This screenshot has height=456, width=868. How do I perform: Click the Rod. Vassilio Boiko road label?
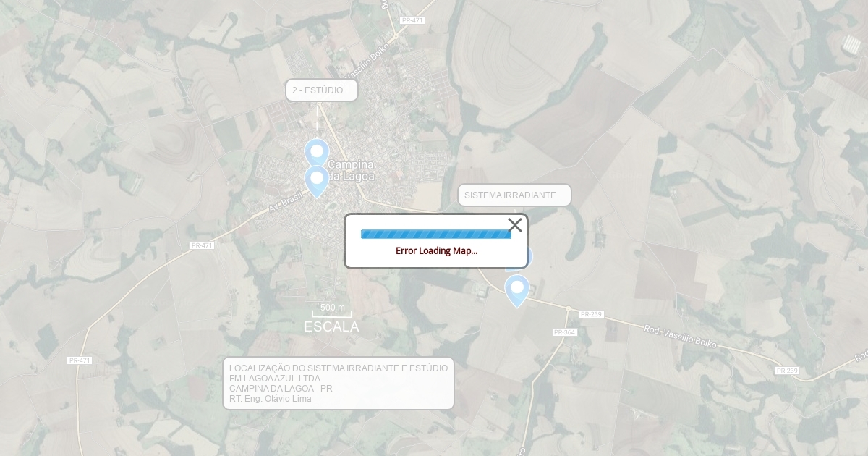681,337
